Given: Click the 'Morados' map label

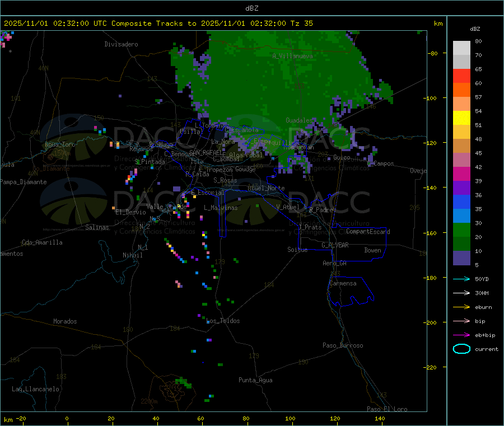Looking at the screenshot, I should pos(65,321).
